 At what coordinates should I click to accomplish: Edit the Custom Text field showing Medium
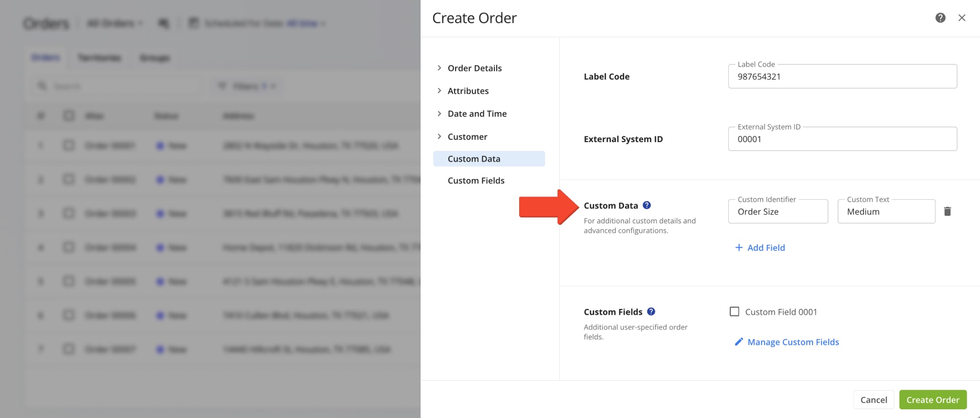[x=886, y=211]
